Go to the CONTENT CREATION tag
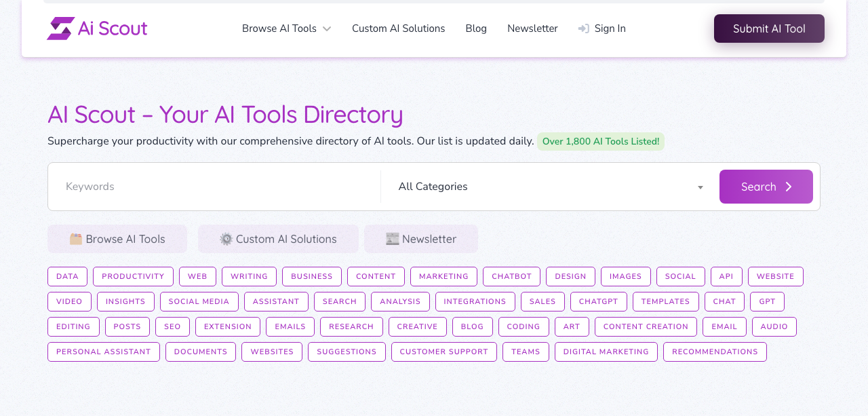Viewport: 868px width, 416px height. 646,326
